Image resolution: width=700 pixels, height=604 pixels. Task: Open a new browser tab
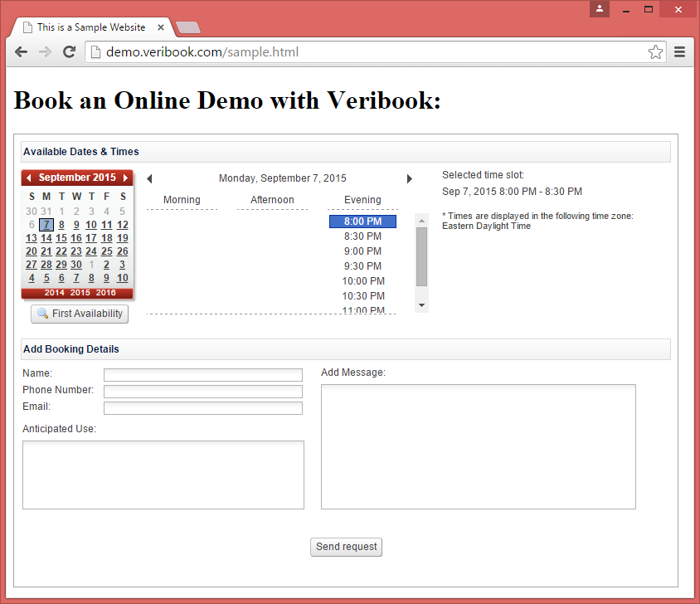(x=188, y=27)
